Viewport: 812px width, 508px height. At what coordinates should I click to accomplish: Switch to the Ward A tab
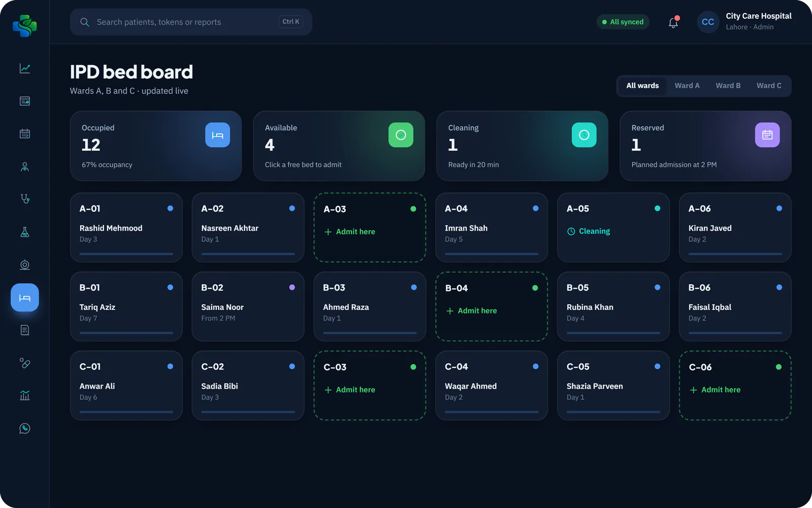tap(687, 86)
